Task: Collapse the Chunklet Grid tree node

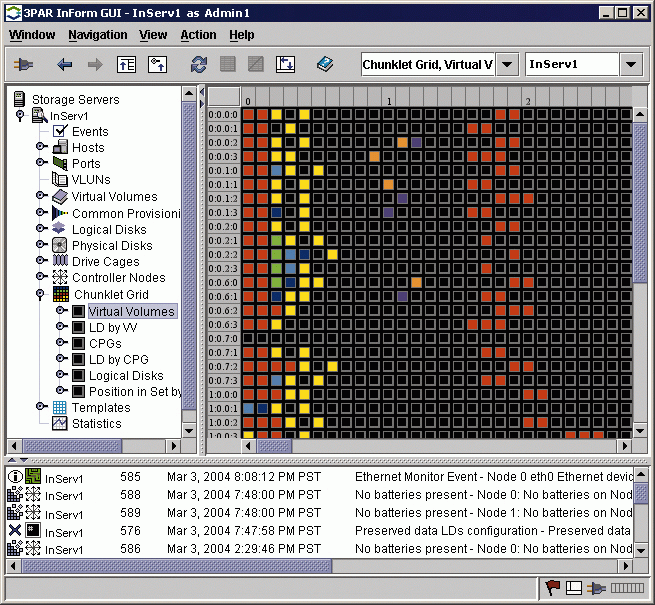Action: [x=40, y=294]
